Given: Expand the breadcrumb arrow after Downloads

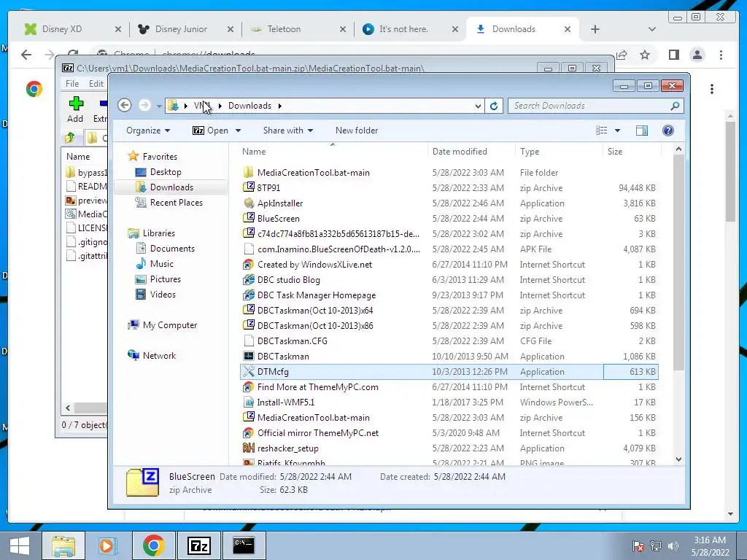Looking at the screenshot, I should [279, 106].
